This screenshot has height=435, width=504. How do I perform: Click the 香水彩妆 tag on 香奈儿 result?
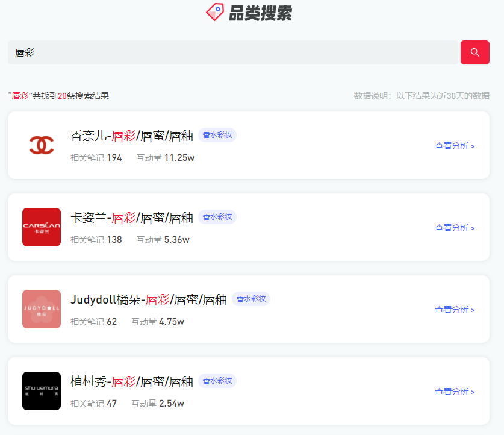coord(217,135)
